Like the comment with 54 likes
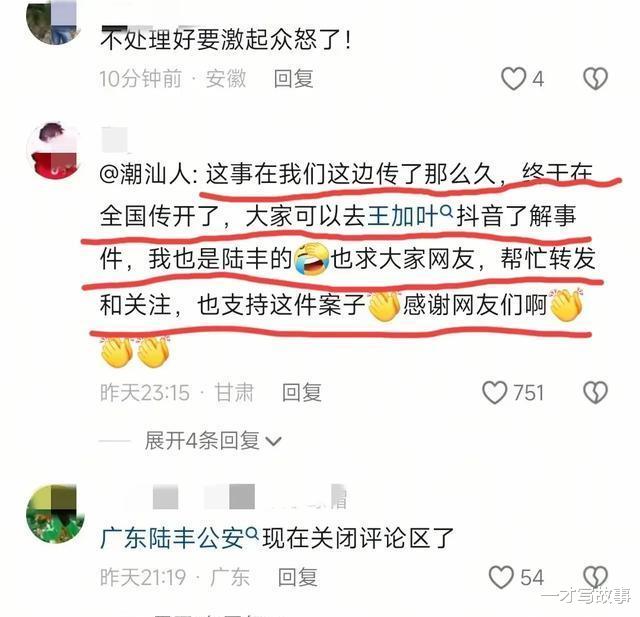Screen dimensions: 640x617 (501, 577)
